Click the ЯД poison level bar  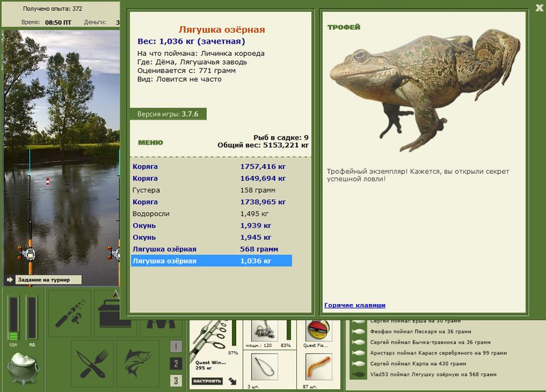point(32,318)
